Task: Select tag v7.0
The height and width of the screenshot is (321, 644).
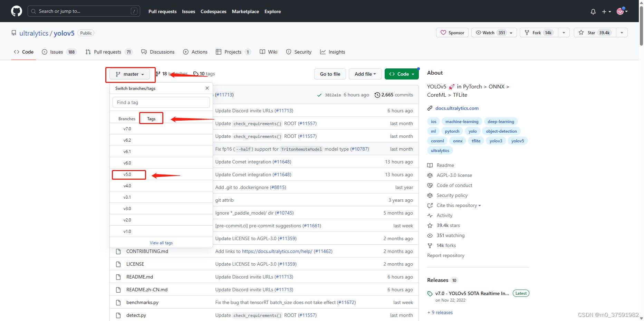Action: tap(161, 129)
